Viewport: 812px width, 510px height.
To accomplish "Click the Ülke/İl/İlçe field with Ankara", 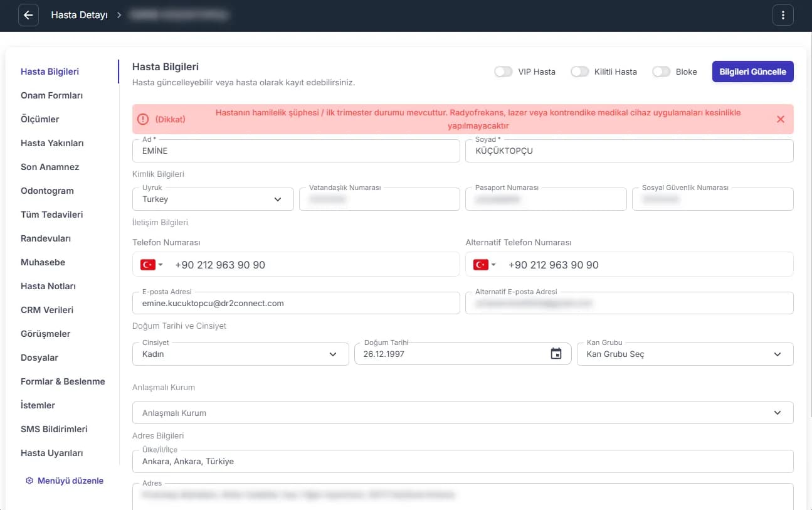I will 463,461.
